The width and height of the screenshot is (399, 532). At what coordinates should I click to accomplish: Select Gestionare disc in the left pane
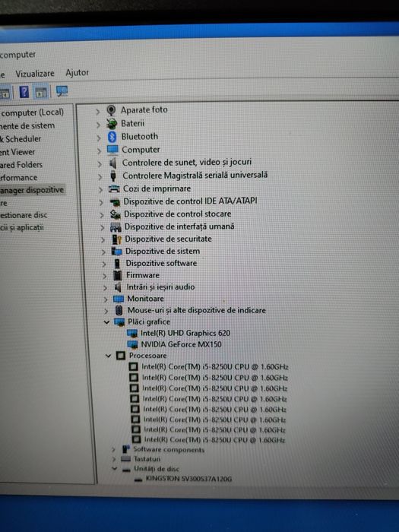[24, 215]
